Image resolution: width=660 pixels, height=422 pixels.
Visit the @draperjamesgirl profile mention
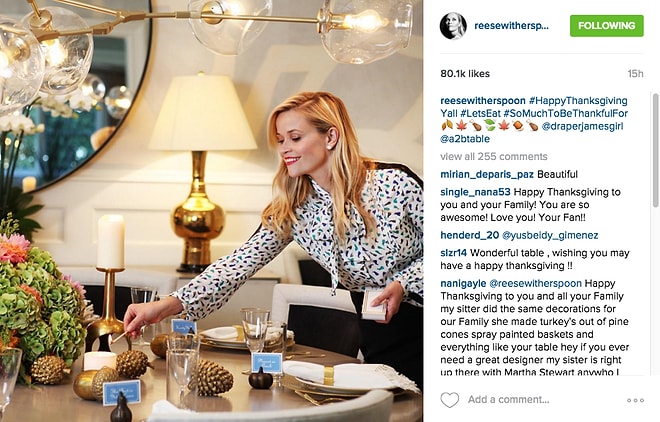tap(582, 126)
